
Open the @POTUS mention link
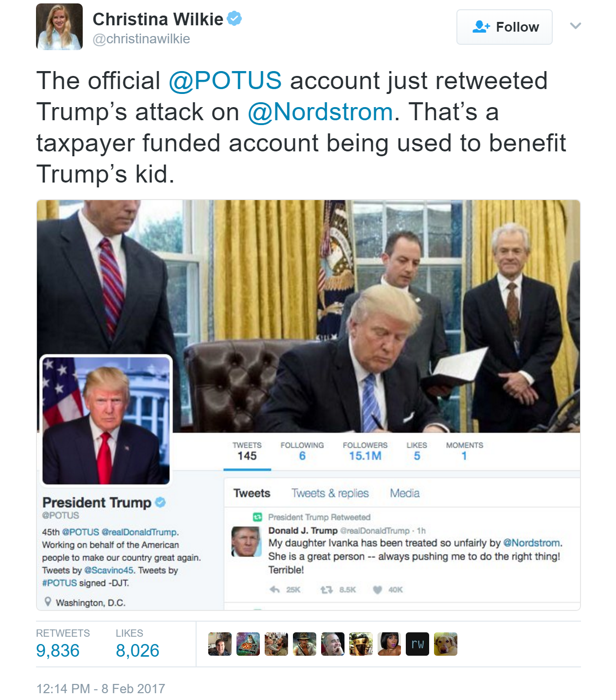[x=225, y=81]
